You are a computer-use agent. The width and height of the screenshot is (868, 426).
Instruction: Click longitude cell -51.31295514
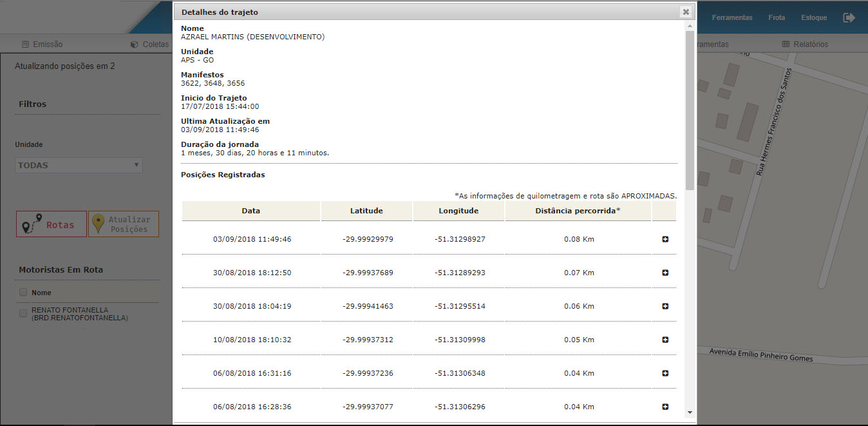point(460,306)
